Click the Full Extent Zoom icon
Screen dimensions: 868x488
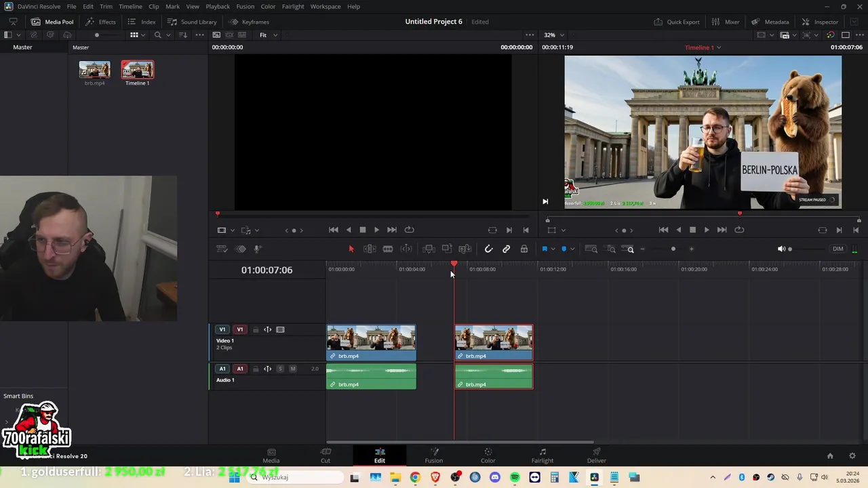tap(591, 249)
